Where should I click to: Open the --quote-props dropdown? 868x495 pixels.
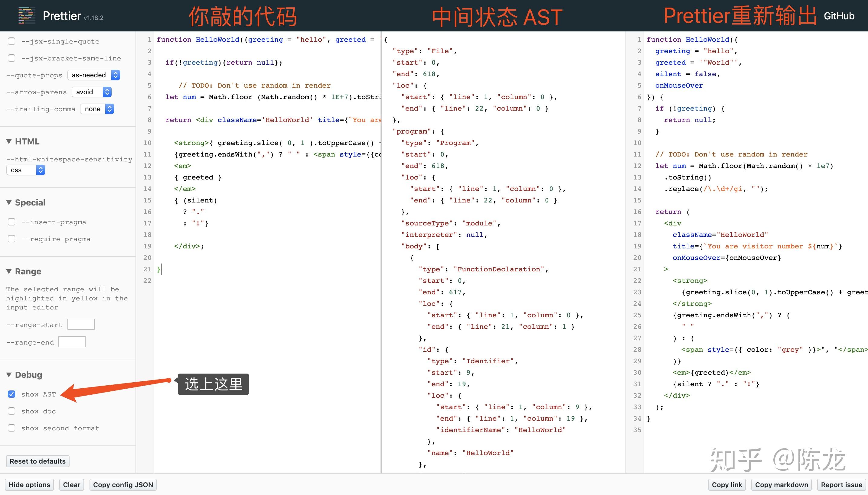(x=94, y=75)
